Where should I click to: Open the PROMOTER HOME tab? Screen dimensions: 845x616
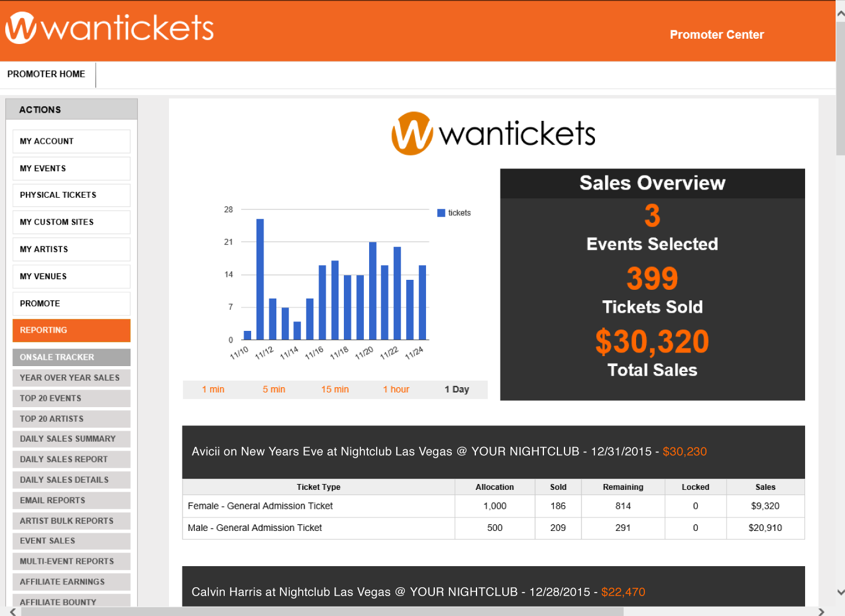46,75
